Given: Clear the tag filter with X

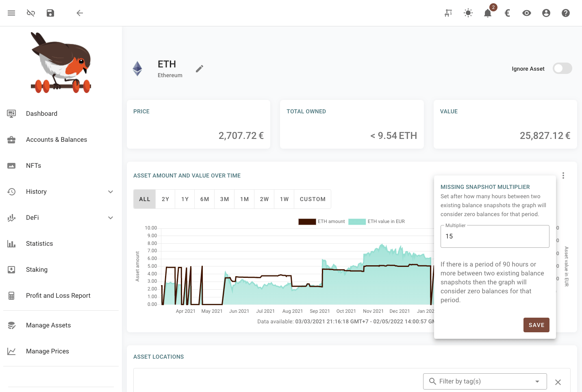Looking at the screenshot, I should tap(558, 382).
